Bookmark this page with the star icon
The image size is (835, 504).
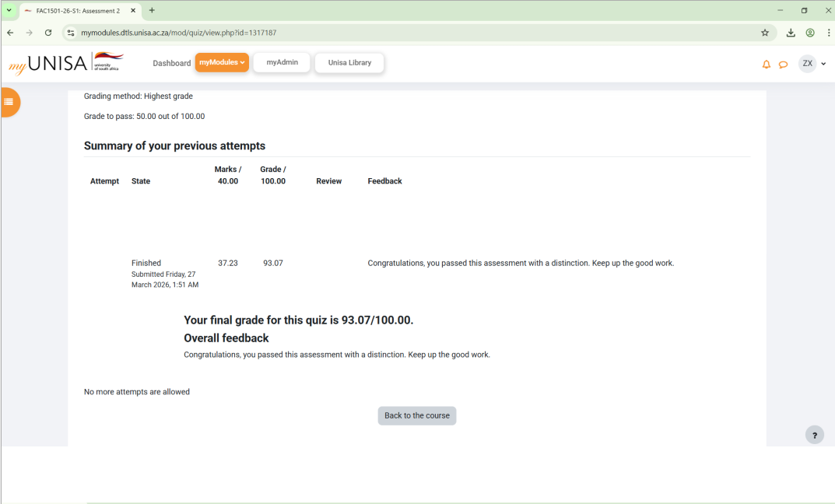tap(765, 33)
